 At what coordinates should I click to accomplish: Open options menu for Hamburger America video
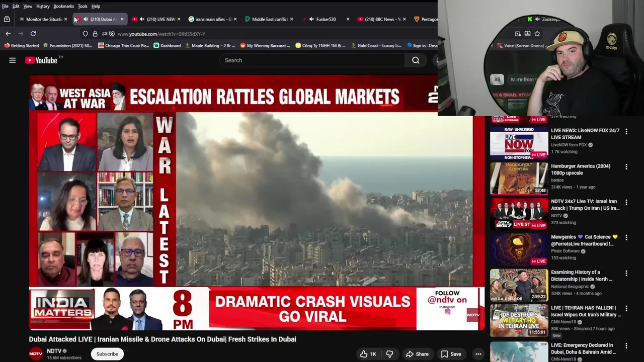pos(626,166)
